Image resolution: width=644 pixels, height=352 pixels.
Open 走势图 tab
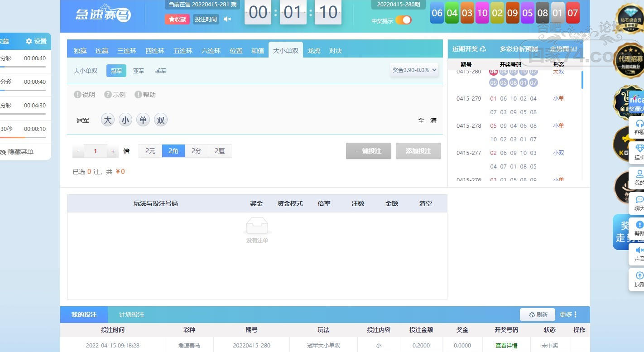[x=563, y=49]
